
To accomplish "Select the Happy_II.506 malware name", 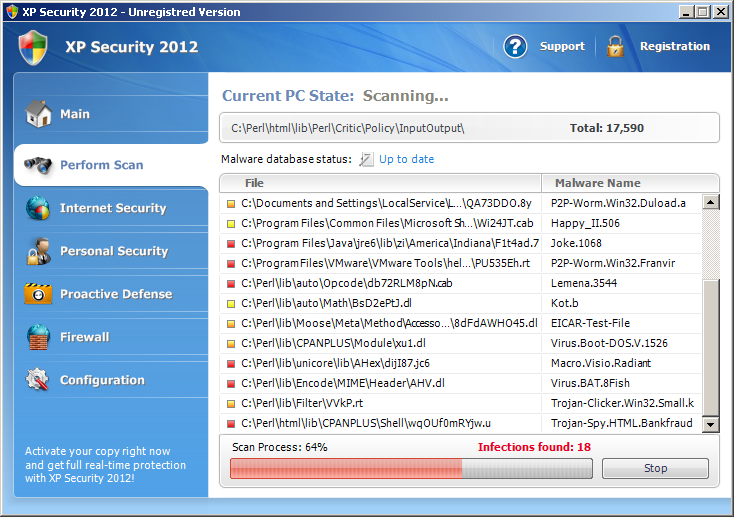I will (x=585, y=223).
